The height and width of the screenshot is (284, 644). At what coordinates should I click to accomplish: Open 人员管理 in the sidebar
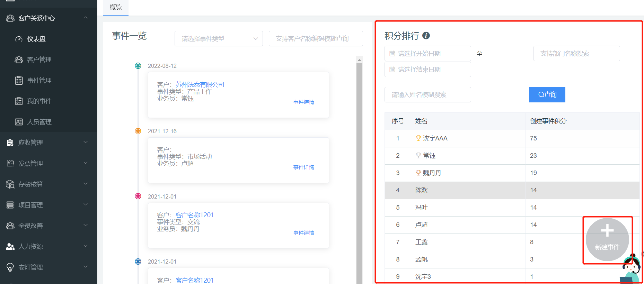pos(39,122)
